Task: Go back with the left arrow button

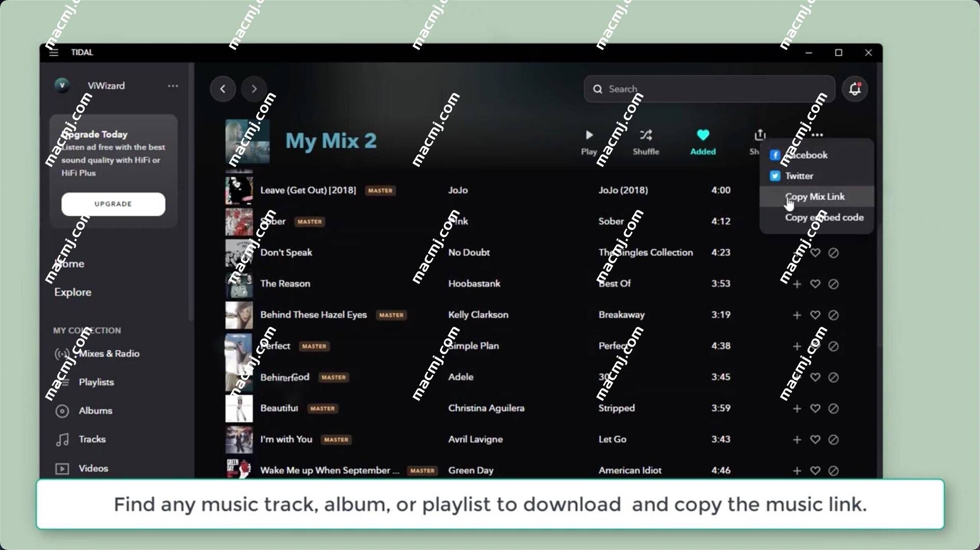Action: [x=223, y=89]
